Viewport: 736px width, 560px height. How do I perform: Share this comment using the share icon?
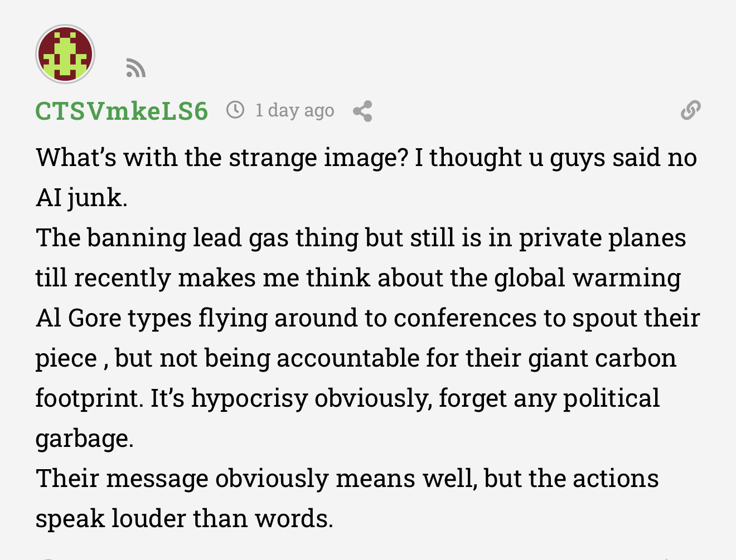pyautogui.click(x=362, y=111)
